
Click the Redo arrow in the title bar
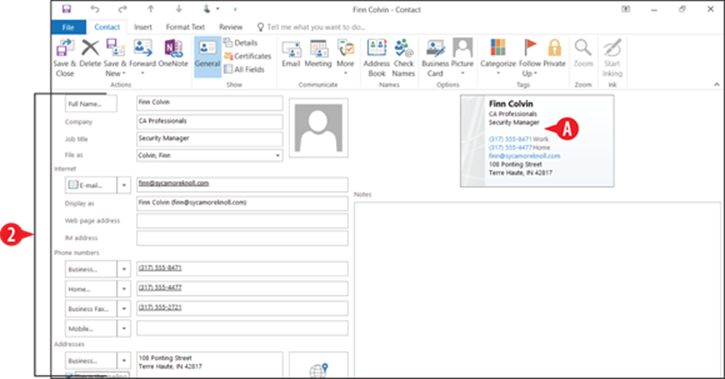(x=123, y=9)
